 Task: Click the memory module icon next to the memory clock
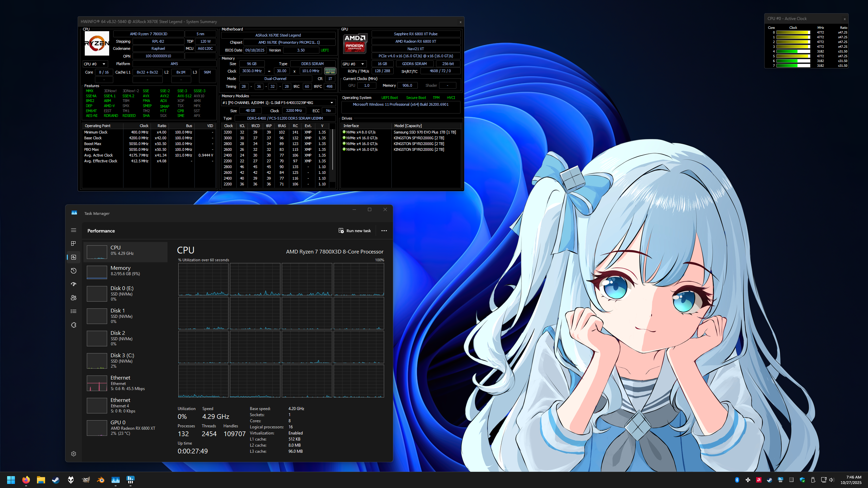point(330,71)
